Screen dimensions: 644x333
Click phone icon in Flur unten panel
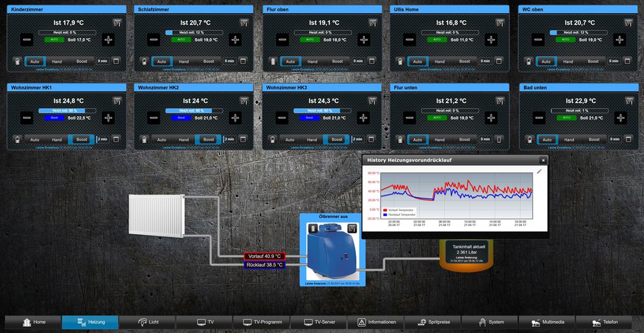coord(499,139)
